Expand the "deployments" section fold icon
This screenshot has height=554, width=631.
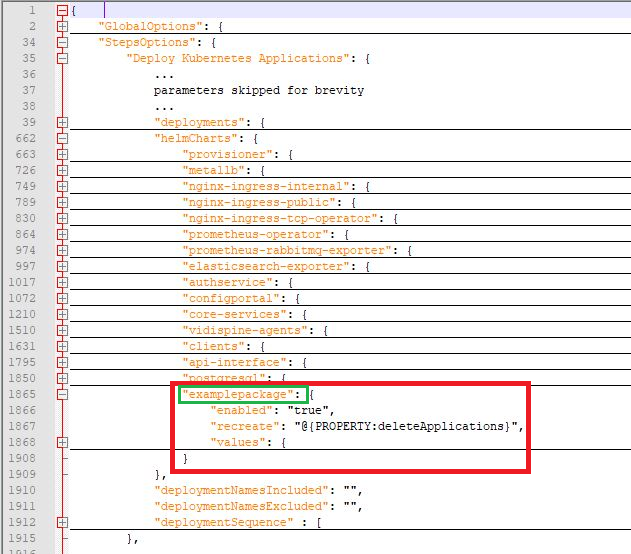point(62,122)
